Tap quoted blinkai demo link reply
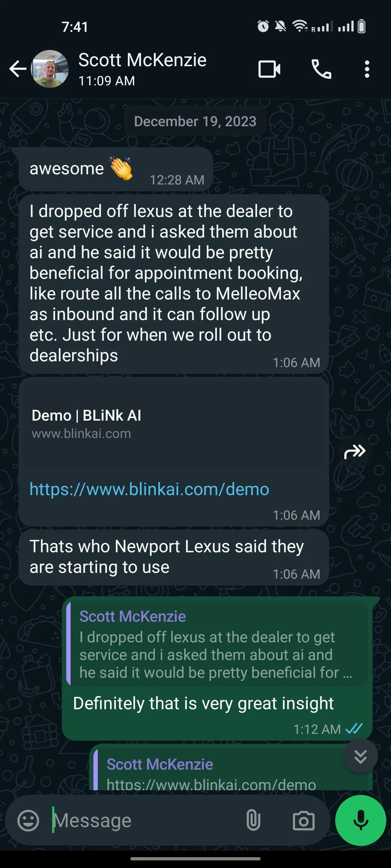 tap(231, 770)
